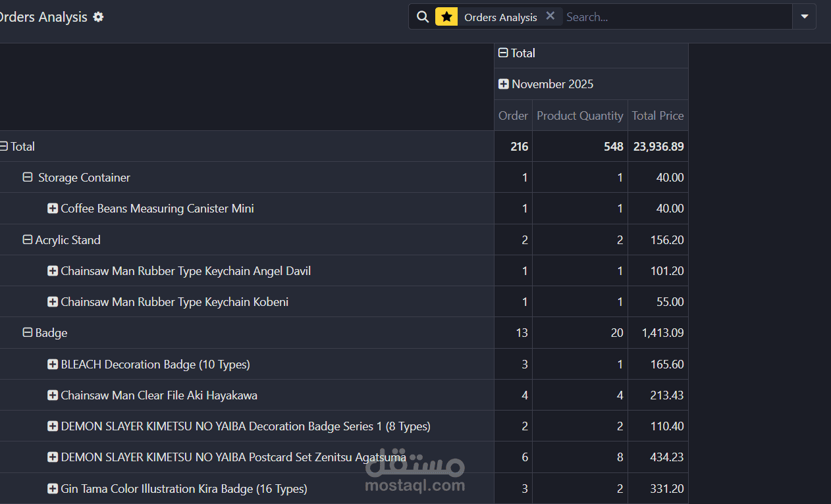Viewport: 831px width, 504px height.
Task: Open the search options dropdown arrow
Action: 804,17
